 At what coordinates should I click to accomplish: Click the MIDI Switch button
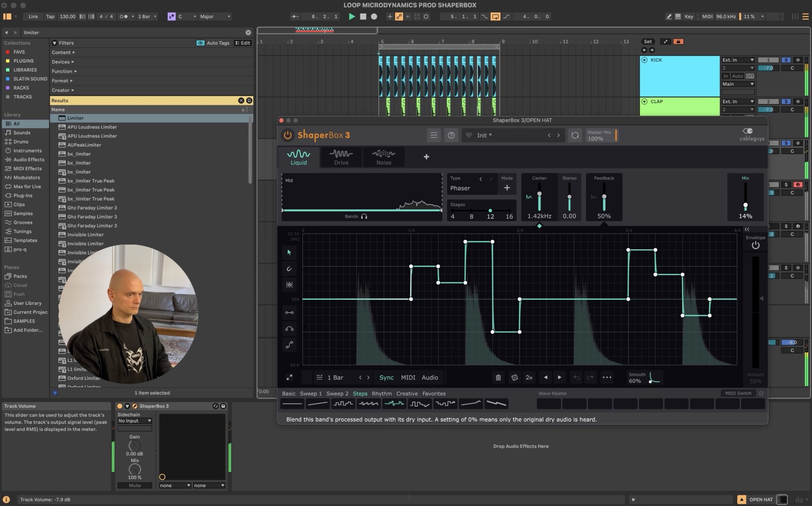[x=738, y=393]
